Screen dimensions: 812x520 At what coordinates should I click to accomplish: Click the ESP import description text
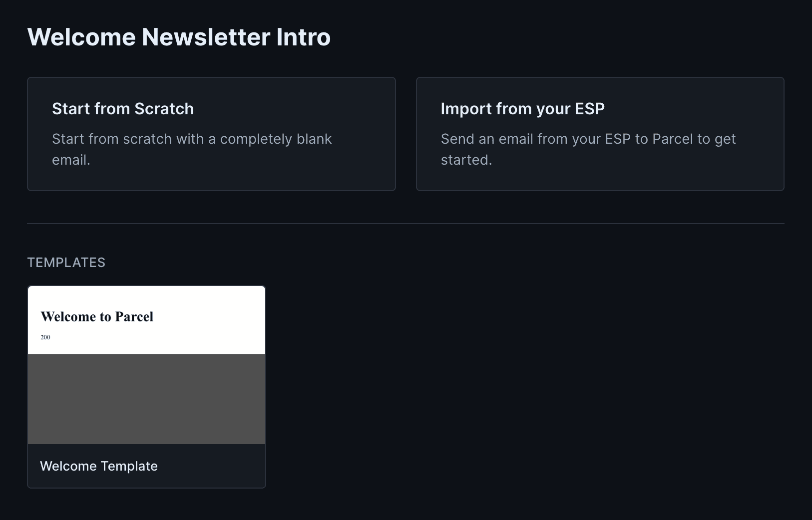click(x=588, y=149)
